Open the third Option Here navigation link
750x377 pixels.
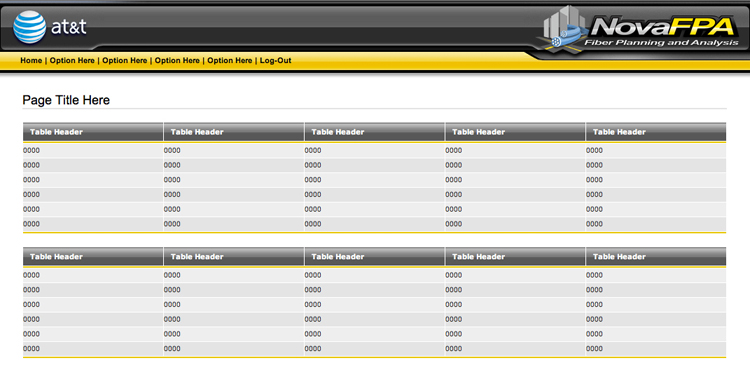click(x=177, y=60)
